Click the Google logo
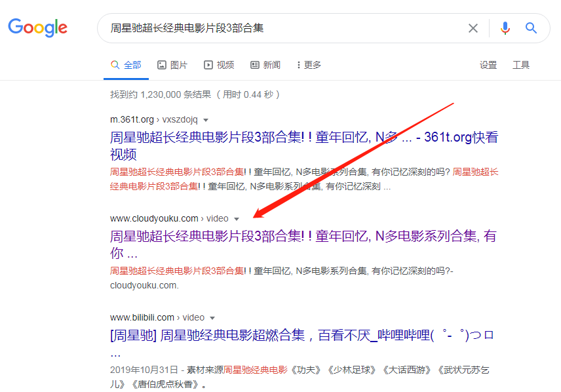Image resolution: width=561 pixels, height=392 pixels. [x=37, y=28]
